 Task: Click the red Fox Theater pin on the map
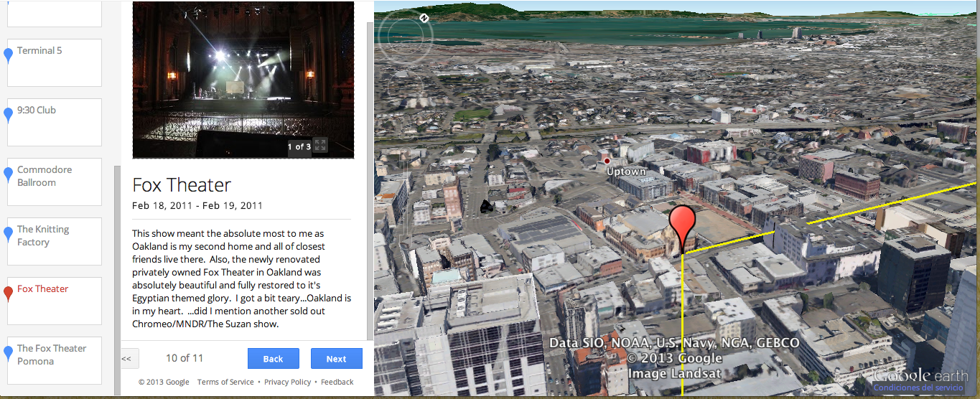682,228
